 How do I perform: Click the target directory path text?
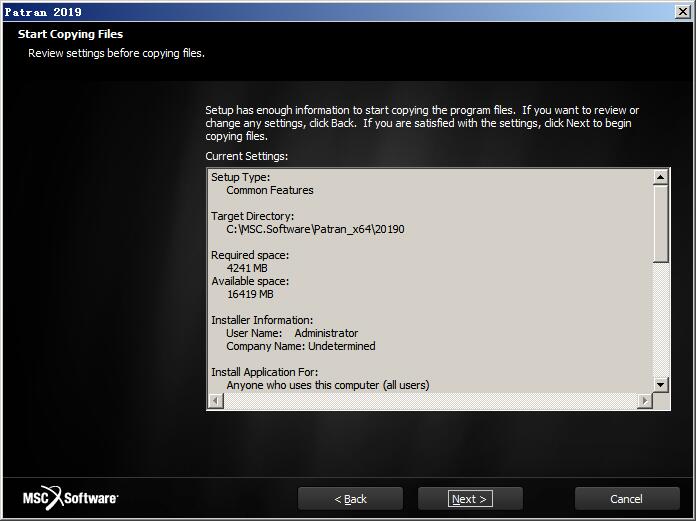click(315, 229)
